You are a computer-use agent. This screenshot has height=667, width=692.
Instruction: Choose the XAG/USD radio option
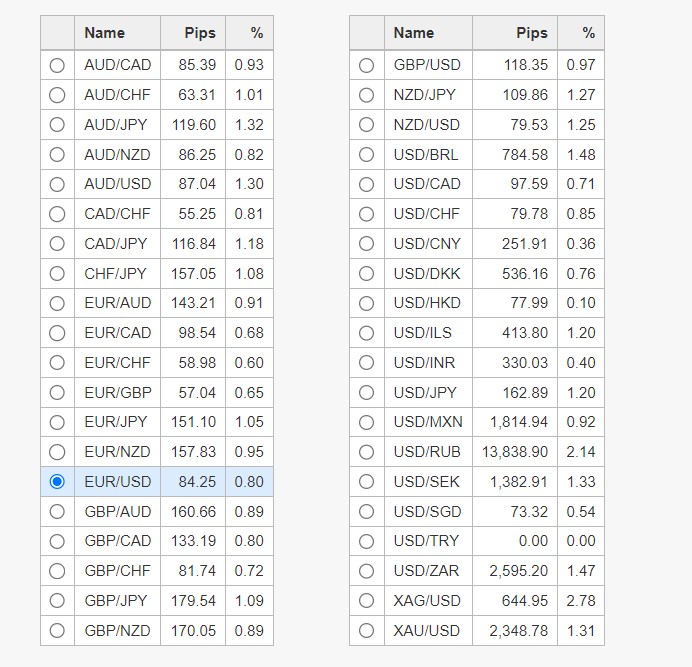click(x=366, y=600)
